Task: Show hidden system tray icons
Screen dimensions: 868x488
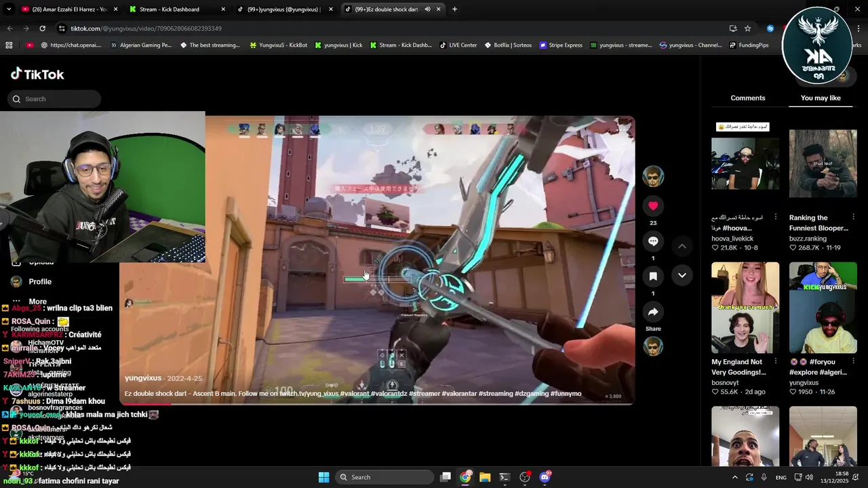Action: tap(734, 477)
